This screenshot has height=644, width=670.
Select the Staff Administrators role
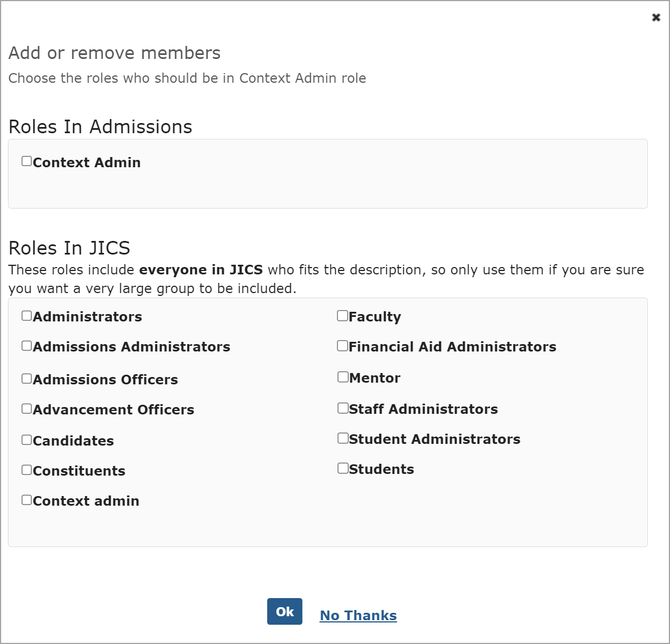click(342, 407)
